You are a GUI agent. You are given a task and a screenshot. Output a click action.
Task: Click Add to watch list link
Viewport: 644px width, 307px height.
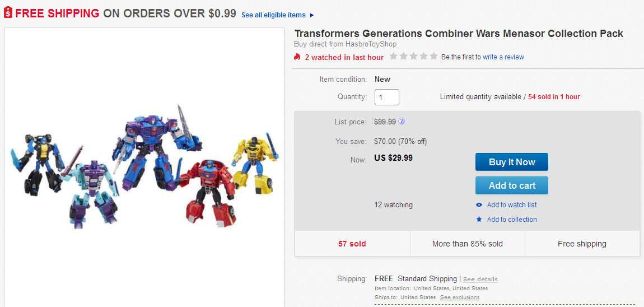(x=512, y=205)
